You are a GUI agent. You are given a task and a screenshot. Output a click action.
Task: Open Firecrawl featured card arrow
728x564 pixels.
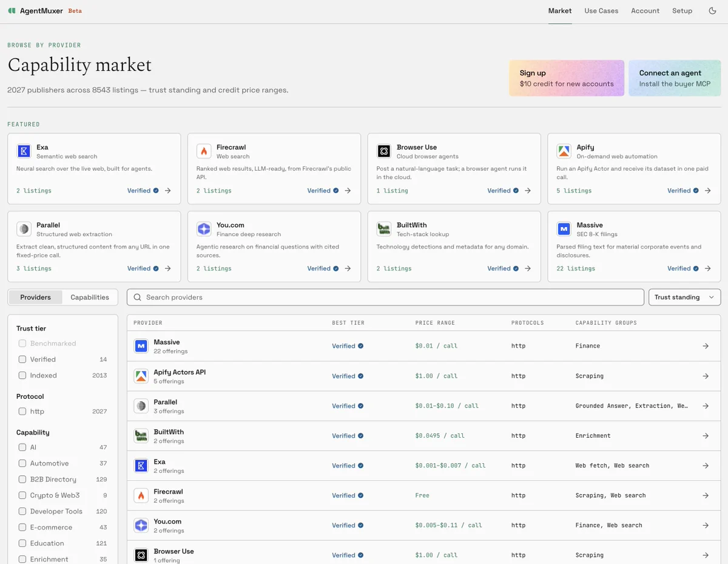tap(348, 191)
